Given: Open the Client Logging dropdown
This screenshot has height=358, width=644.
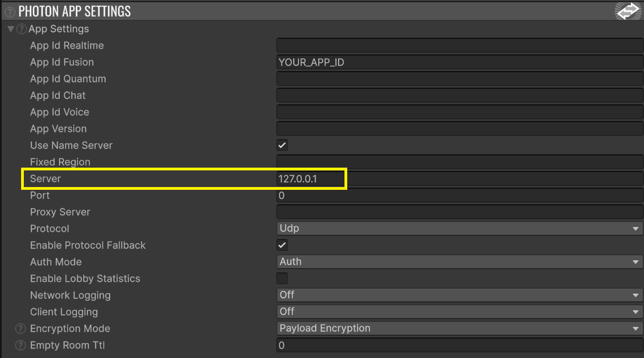Looking at the screenshot, I should click(x=460, y=311).
